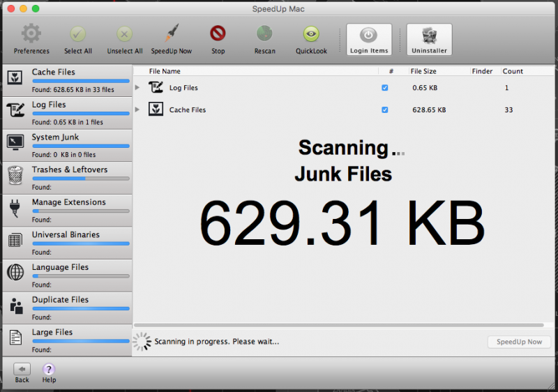Open Login Items toolbar button
This screenshot has width=558, height=392.
369,40
